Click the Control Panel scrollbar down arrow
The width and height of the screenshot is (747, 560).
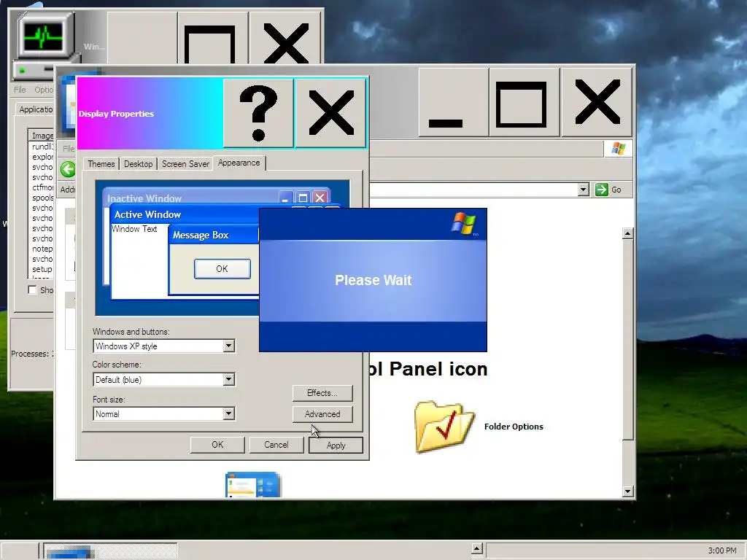628,491
